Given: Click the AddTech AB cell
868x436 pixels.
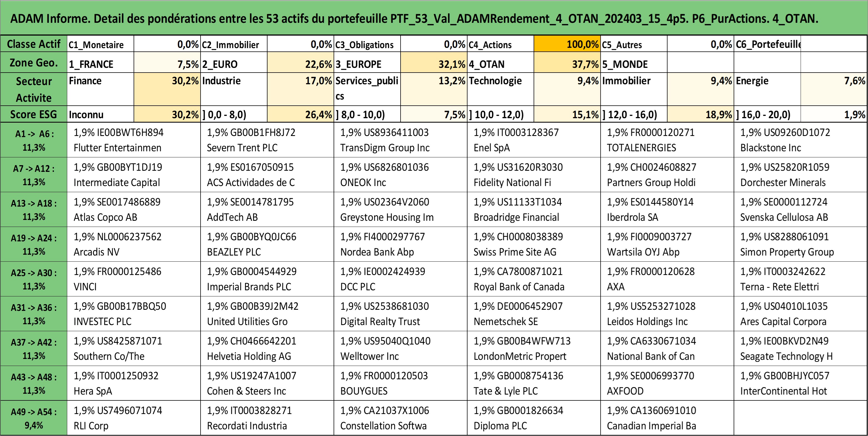Looking at the screenshot, I should (267, 210).
